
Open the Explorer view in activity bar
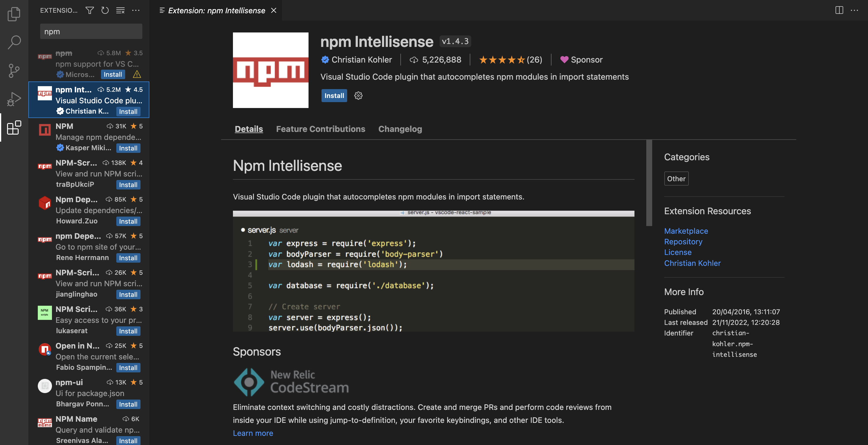pyautogui.click(x=14, y=14)
